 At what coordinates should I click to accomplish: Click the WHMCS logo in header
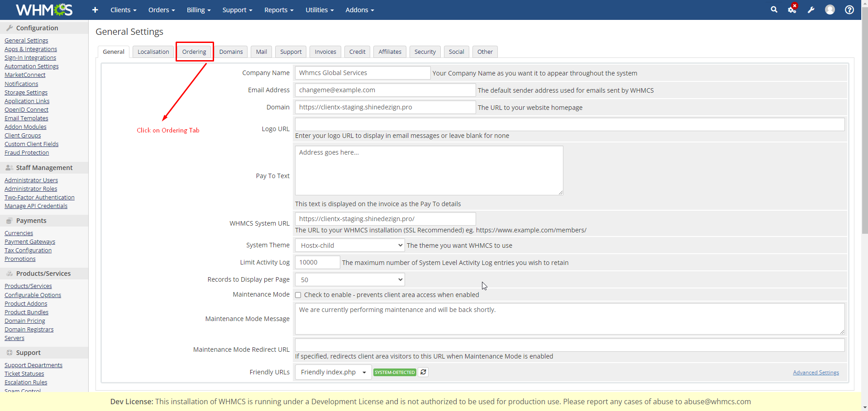pyautogui.click(x=44, y=9)
